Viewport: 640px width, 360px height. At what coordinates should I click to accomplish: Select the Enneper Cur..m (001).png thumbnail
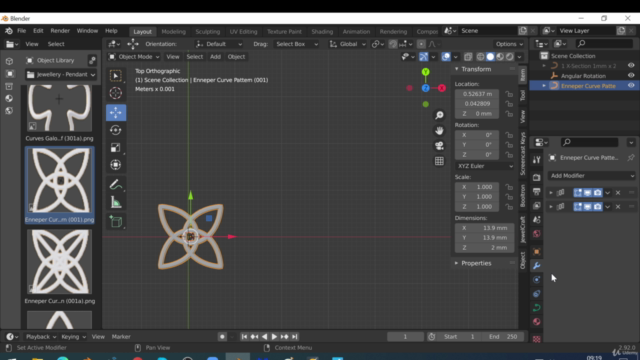[60, 184]
